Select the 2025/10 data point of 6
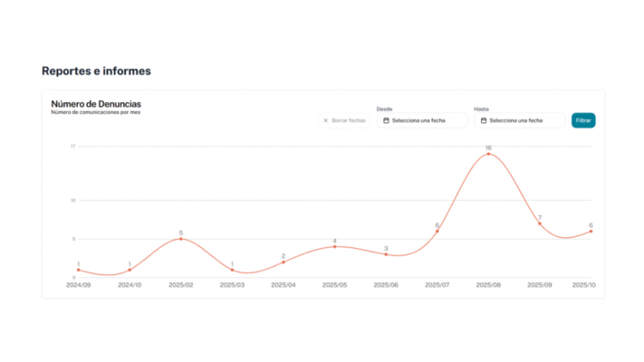 591,231
